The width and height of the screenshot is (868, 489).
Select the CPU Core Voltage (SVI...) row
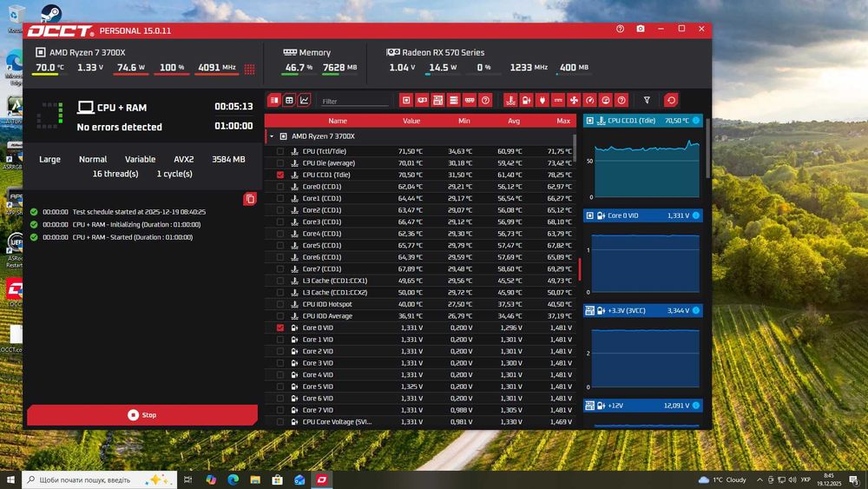point(421,422)
